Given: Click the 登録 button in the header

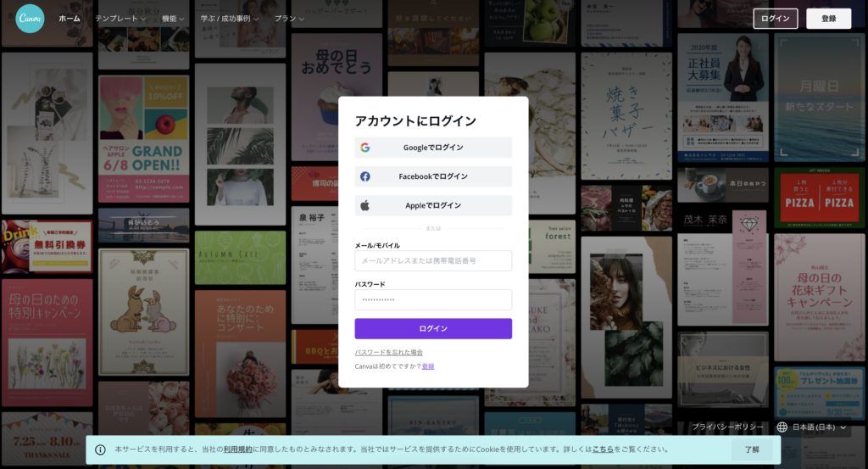Looking at the screenshot, I should 828,19.
